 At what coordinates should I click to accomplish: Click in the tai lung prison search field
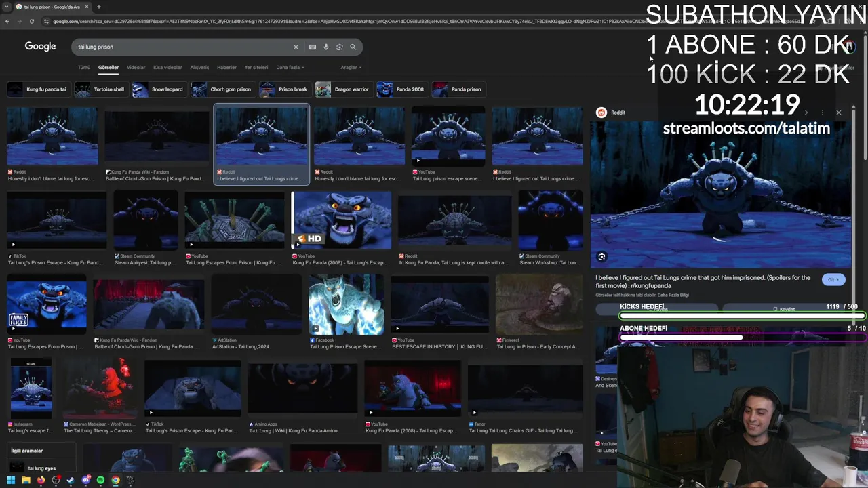click(x=183, y=47)
